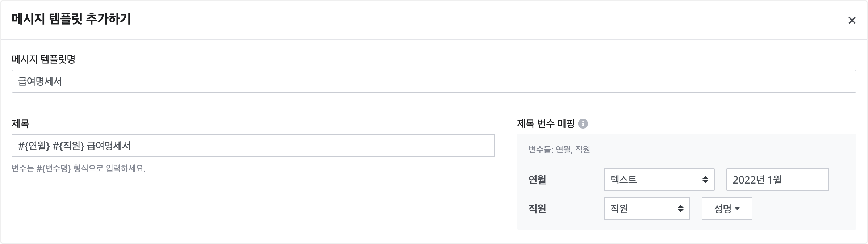
Task: Click the 급여명세서 text in template name
Action: [x=40, y=81]
